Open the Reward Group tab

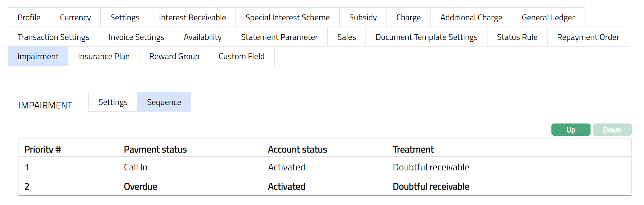pos(174,56)
